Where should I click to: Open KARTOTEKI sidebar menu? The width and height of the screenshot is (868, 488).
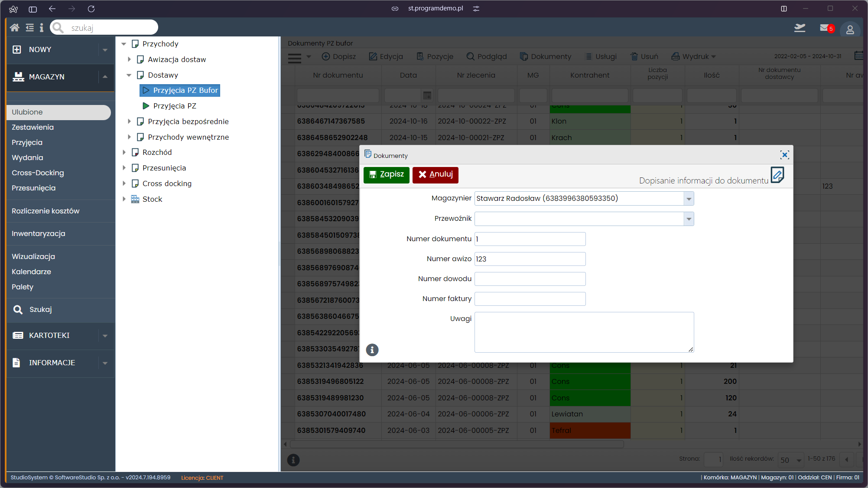(x=60, y=335)
